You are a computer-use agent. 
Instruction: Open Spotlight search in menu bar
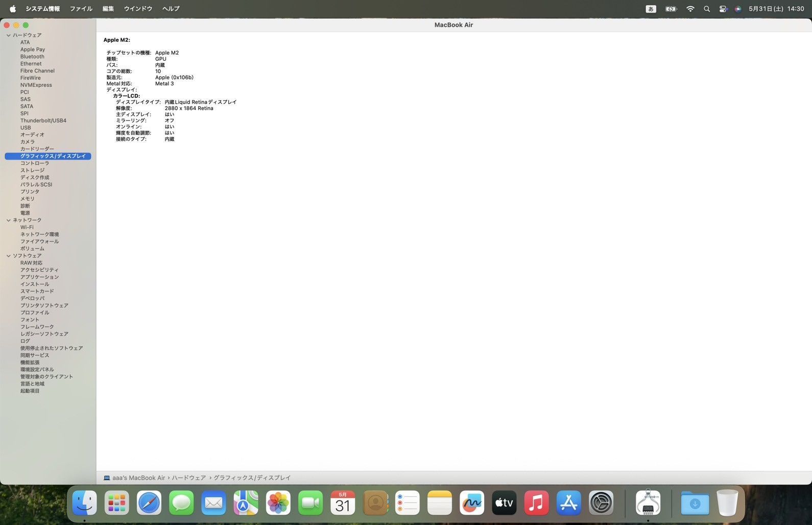707,9
